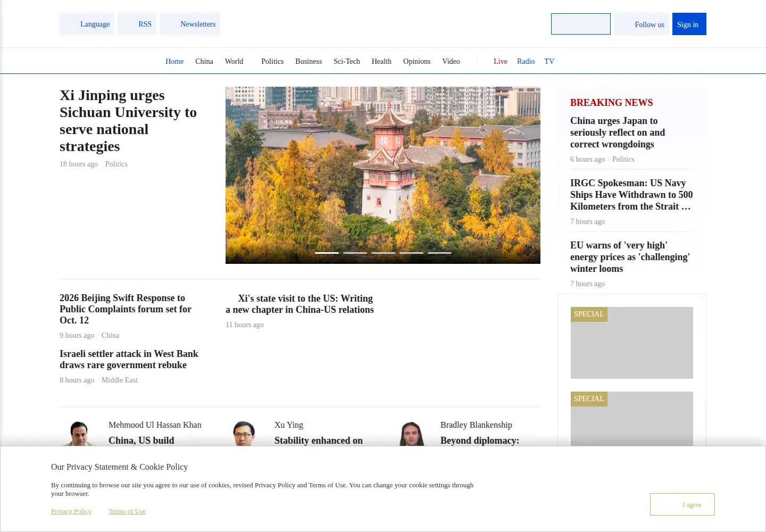This screenshot has height=532, width=766.
Task: Open the RSS feed link
Action: coord(137,24)
